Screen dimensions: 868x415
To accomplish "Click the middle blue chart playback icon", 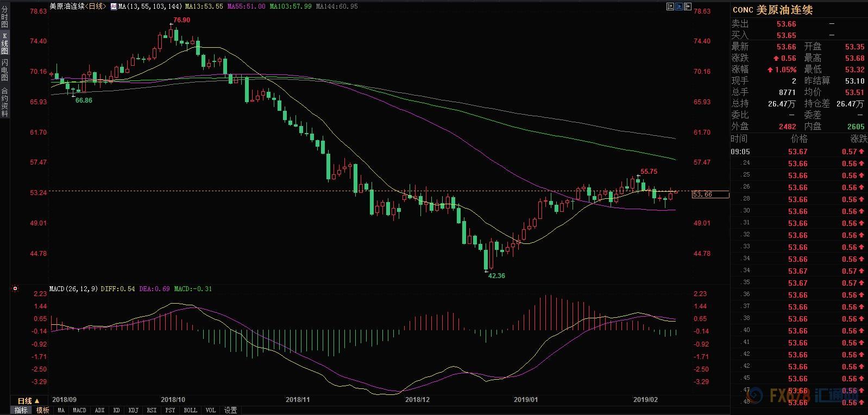I will pyautogui.click(x=680, y=7).
